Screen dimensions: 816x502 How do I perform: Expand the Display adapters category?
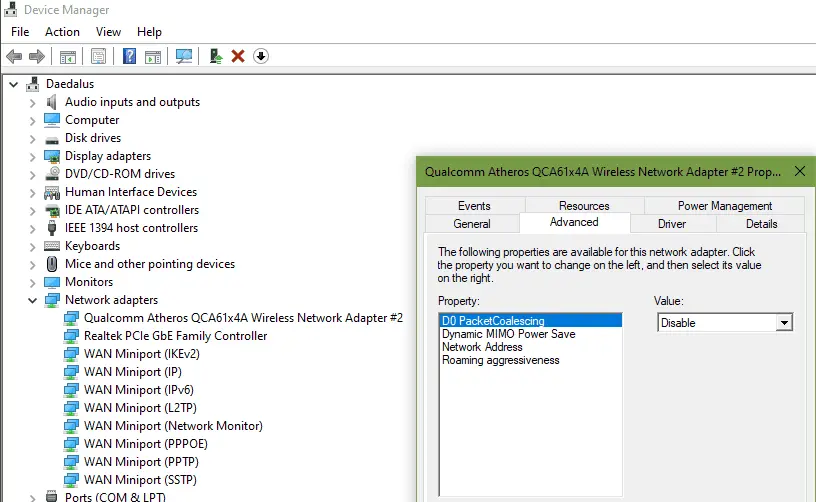point(32,157)
